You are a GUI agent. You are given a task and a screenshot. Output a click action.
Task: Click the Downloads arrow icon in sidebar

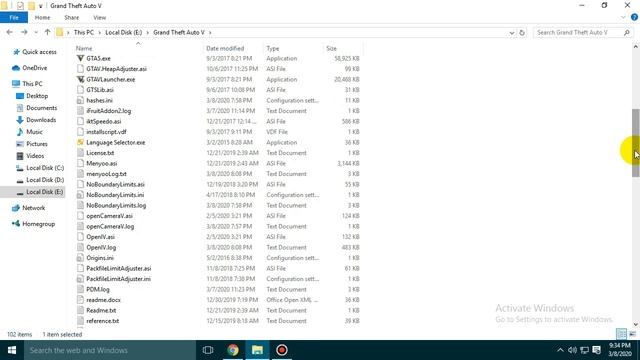[x=20, y=120]
